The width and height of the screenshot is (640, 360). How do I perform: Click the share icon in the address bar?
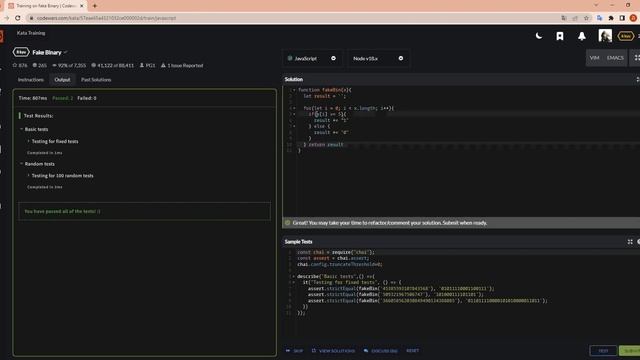(575, 18)
